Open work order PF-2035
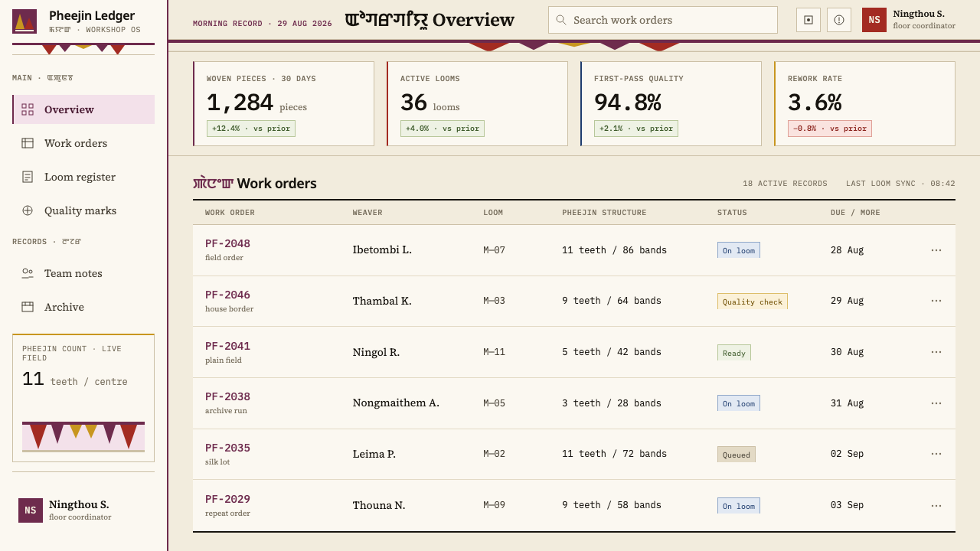 [227, 448]
